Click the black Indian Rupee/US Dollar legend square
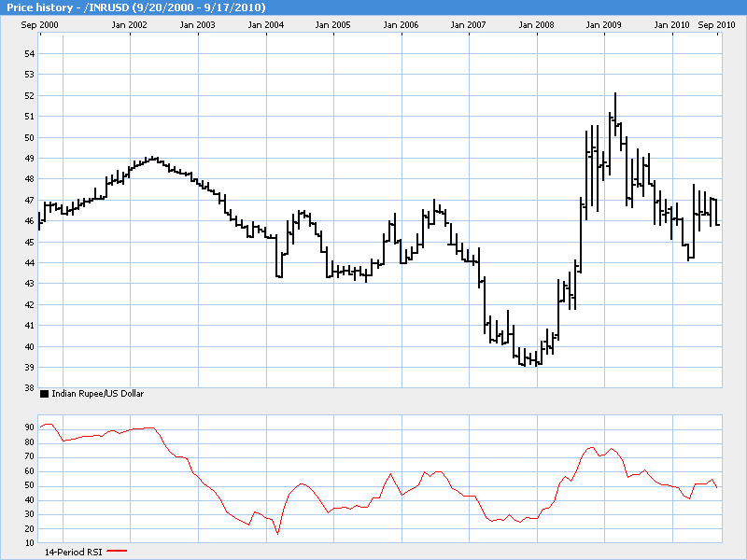This screenshot has height=560, width=747. tap(44, 395)
